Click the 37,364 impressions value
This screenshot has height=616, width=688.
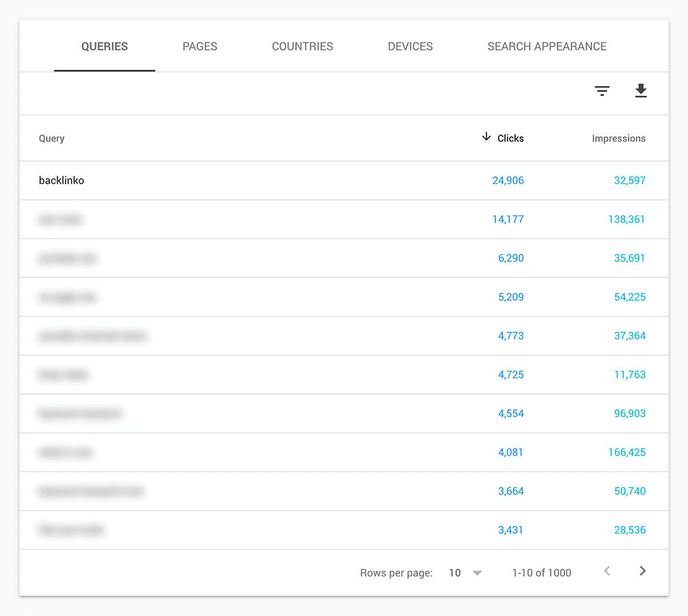click(630, 336)
